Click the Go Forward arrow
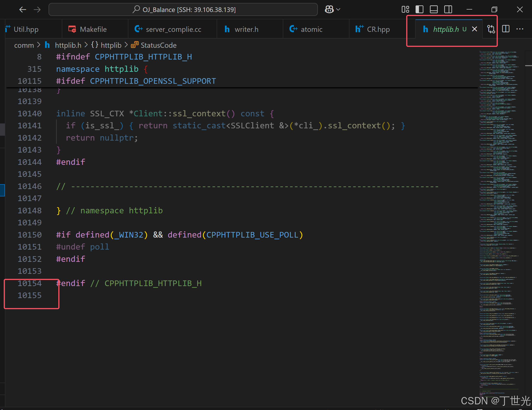This screenshot has width=532, height=410. click(x=37, y=10)
